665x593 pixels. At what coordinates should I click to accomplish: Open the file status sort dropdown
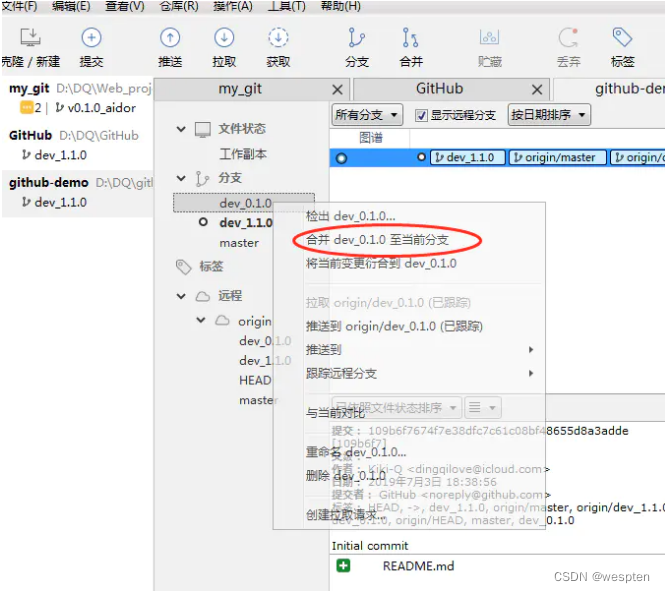[x=396, y=408]
